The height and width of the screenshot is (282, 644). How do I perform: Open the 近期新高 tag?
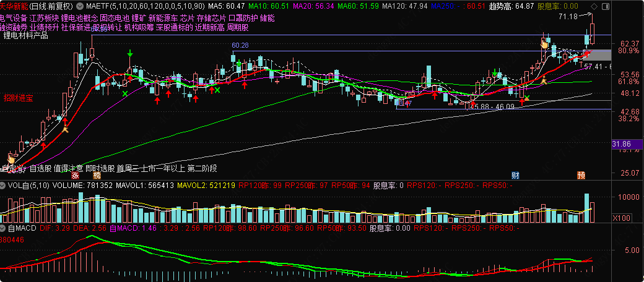[x=209, y=27]
